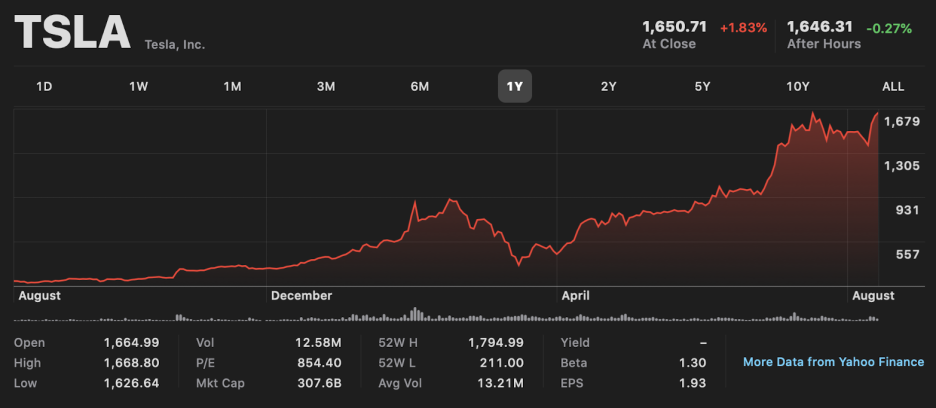Click the TSLA ticker heading
Screen dimensions: 936x408
tap(72, 32)
